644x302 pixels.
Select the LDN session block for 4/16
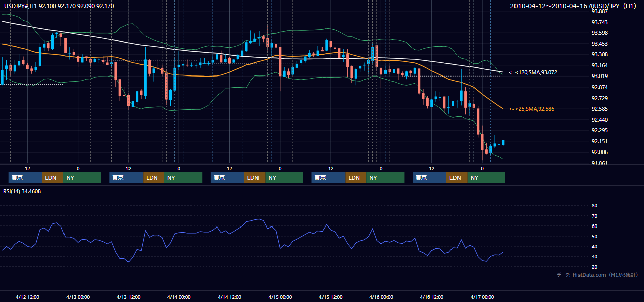pyautogui.click(x=457, y=178)
